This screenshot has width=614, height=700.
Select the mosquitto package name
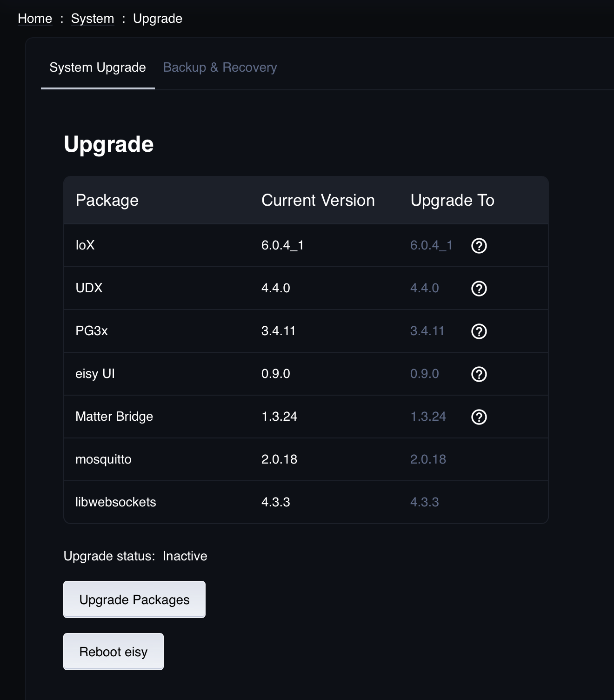103,459
